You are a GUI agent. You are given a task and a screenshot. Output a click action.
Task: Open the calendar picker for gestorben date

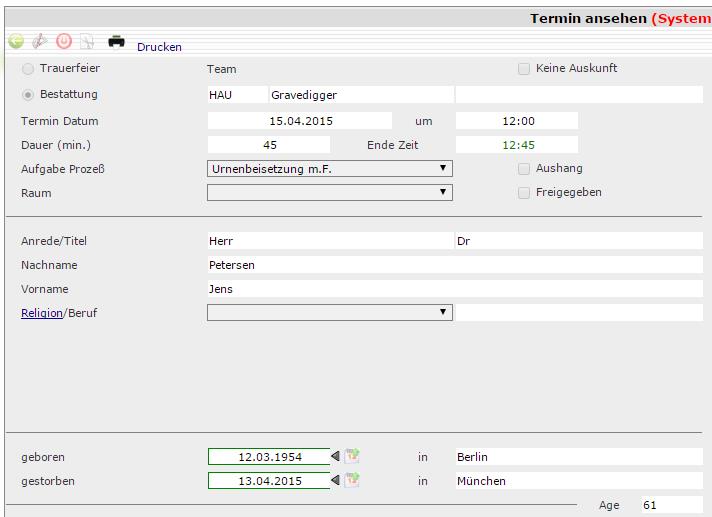(352, 480)
